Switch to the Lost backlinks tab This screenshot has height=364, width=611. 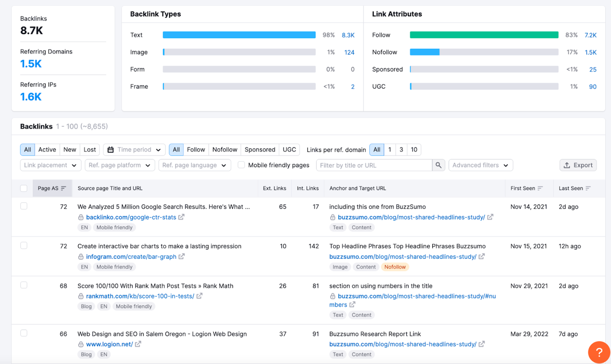coord(89,149)
